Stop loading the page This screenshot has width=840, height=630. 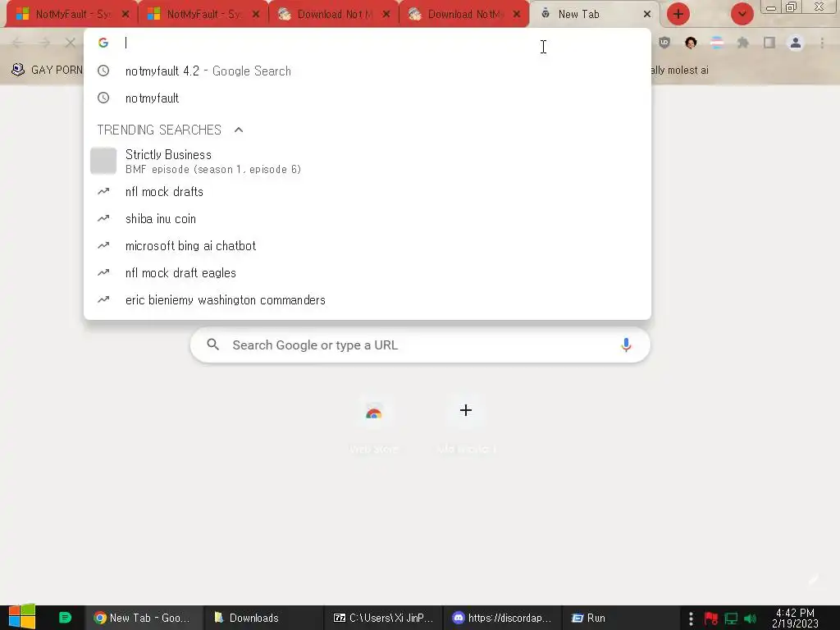(x=71, y=43)
